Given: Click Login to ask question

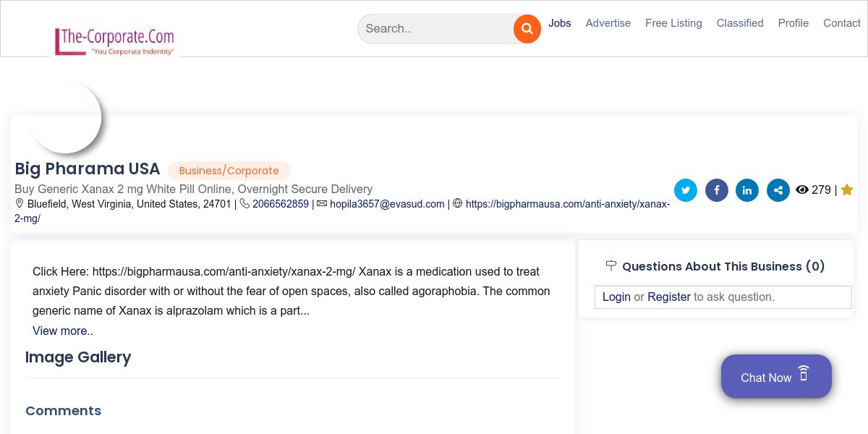Looking at the screenshot, I should click(x=616, y=297).
